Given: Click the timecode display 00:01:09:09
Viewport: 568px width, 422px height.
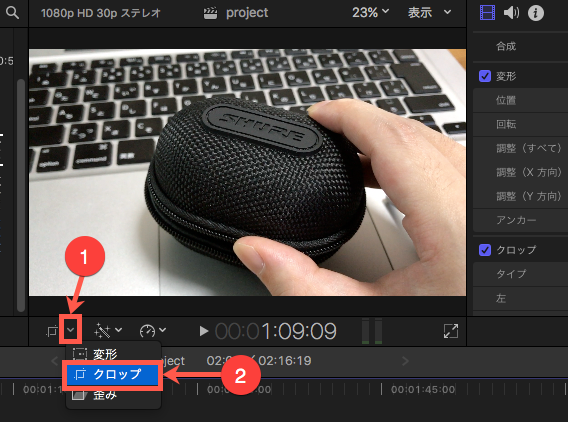Looking at the screenshot, I should coord(276,331).
